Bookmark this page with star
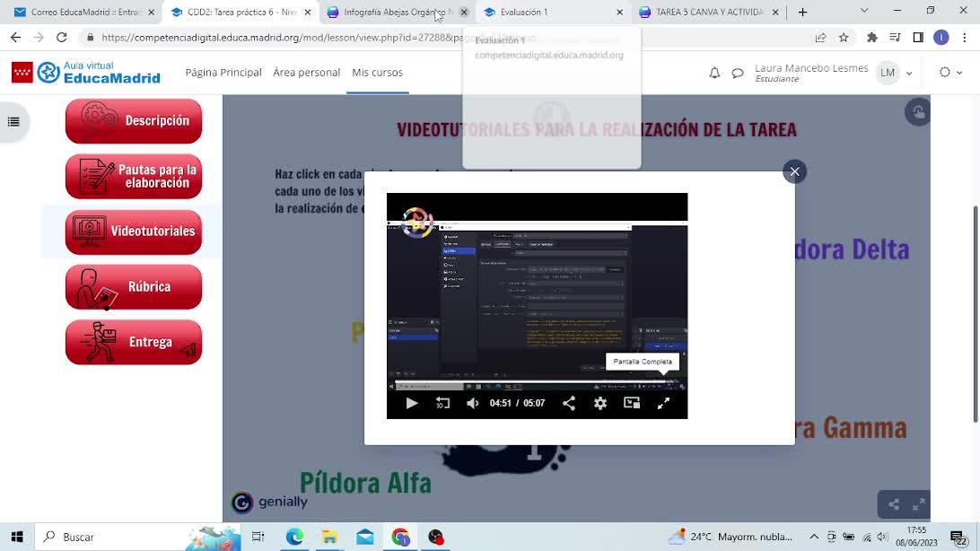Screen dimensions: 980x551 tap(844, 38)
